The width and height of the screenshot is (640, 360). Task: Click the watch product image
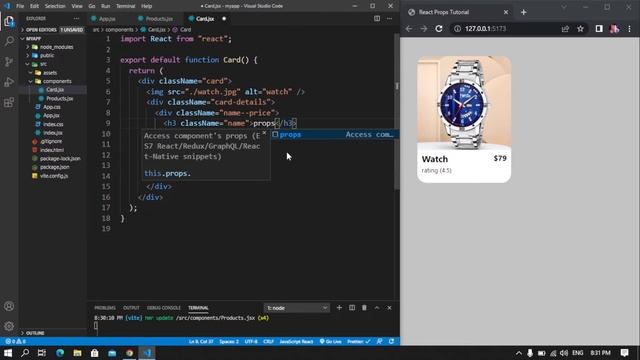point(464,103)
